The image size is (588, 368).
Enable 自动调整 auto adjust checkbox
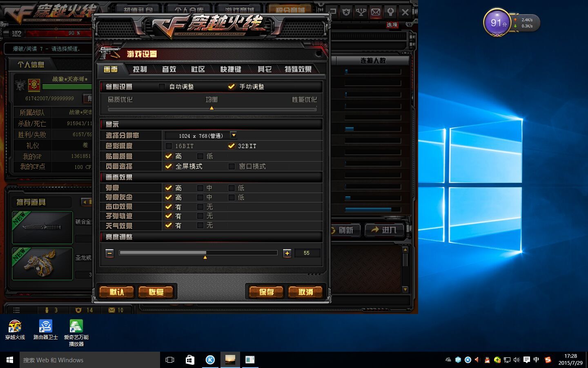point(162,86)
